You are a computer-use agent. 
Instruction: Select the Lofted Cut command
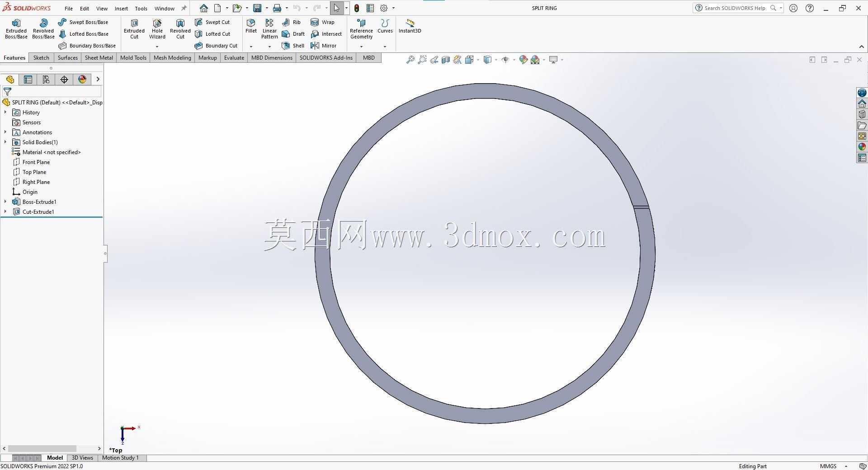[x=212, y=34]
